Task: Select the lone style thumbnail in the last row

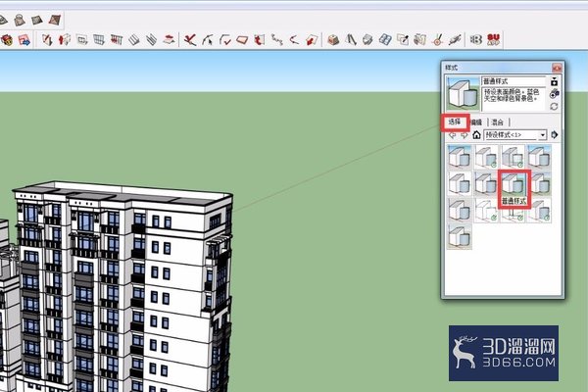Action: [460, 237]
